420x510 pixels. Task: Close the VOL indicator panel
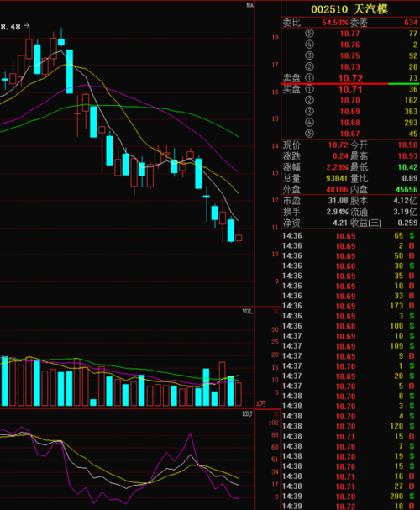click(276, 312)
